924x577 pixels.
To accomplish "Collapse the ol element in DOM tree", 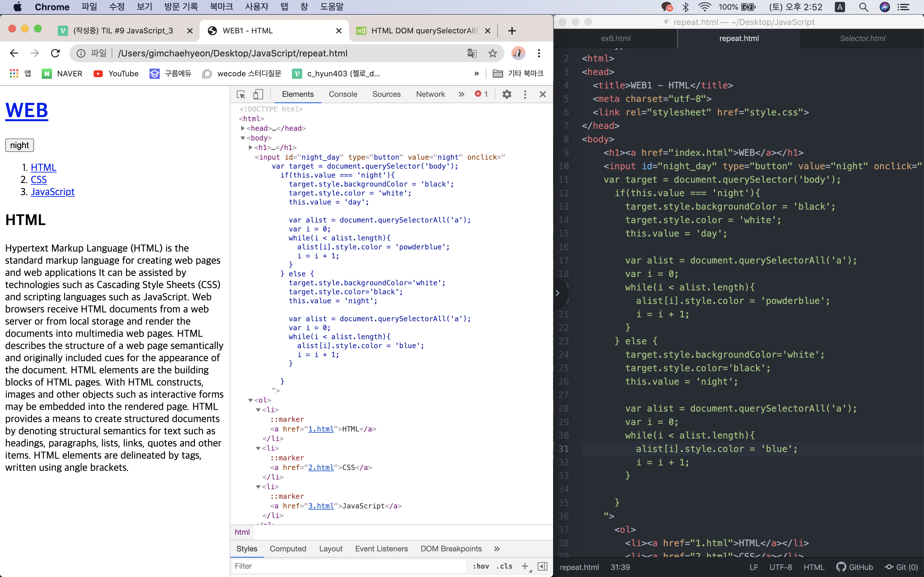I will click(251, 400).
